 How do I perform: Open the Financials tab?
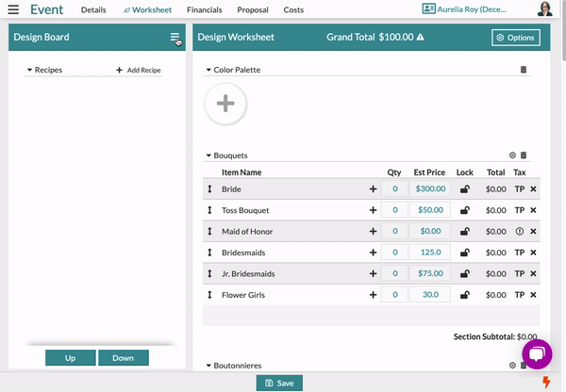click(205, 9)
